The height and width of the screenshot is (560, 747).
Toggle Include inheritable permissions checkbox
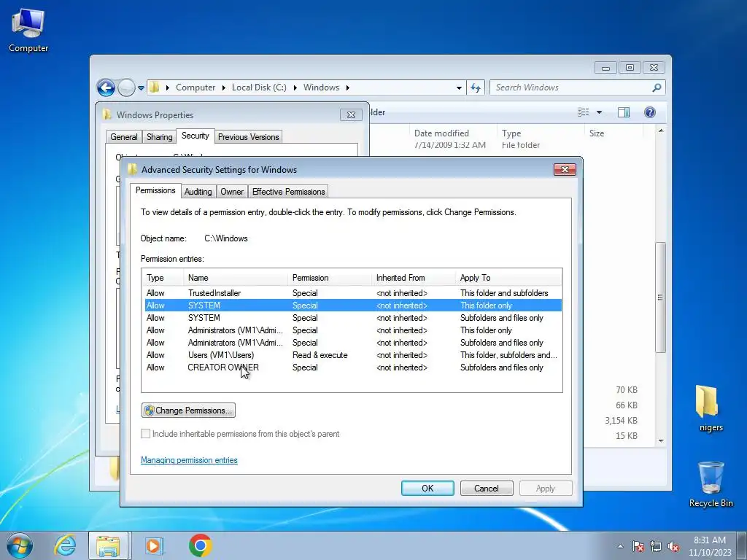click(146, 434)
